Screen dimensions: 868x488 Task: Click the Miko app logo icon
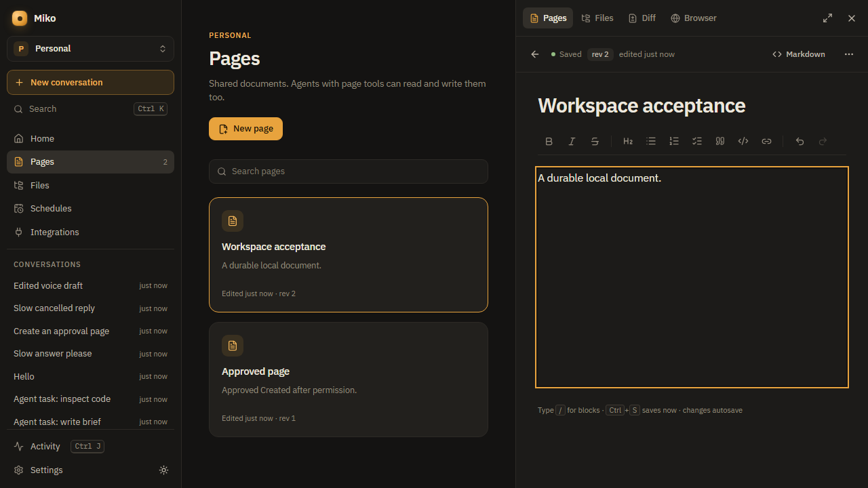coord(20,18)
